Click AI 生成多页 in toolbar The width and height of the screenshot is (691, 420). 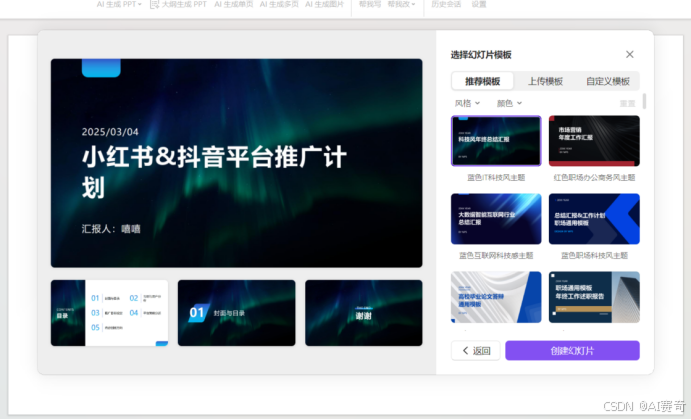coord(279,4)
